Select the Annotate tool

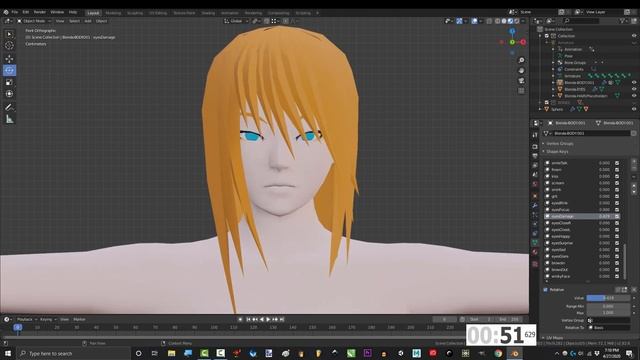9,107
